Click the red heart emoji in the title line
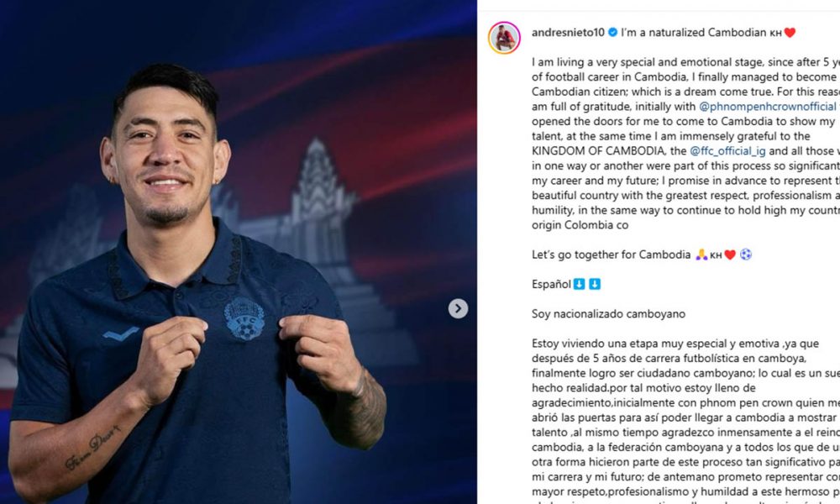This screenshot has height=504, width=840. click(x=790, y=33)
